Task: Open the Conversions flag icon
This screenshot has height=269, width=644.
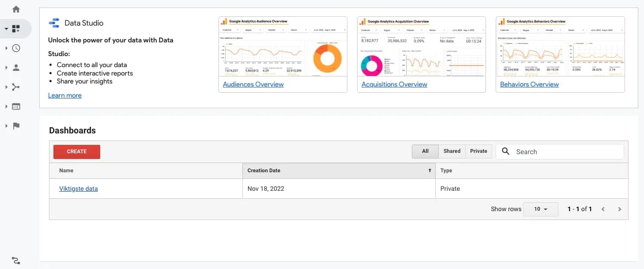Action: point(16,126)
